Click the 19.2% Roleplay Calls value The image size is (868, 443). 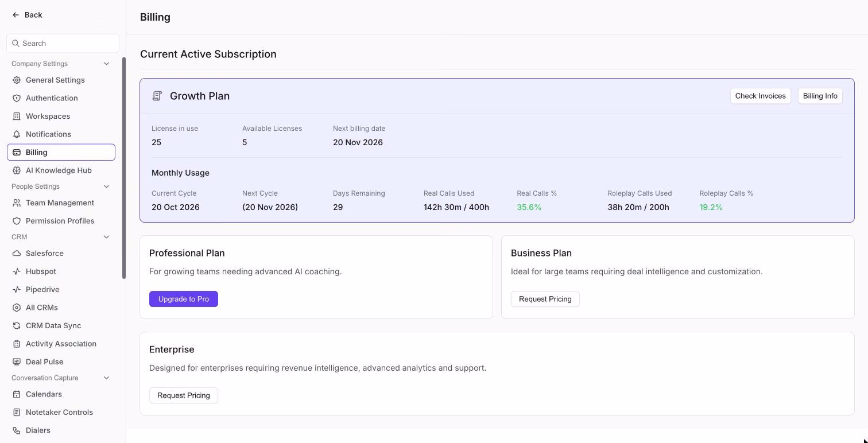tap(711, 207)
